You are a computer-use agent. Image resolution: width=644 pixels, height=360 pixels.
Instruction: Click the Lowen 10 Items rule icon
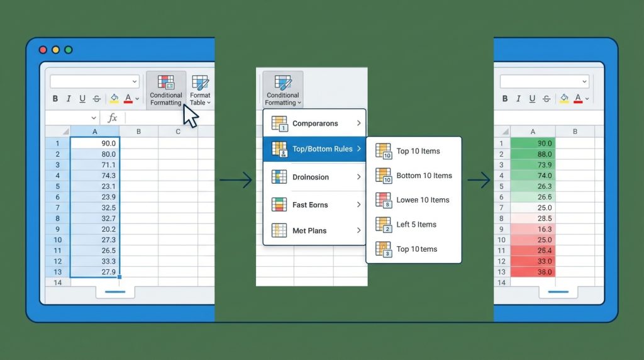coord(383,200)
